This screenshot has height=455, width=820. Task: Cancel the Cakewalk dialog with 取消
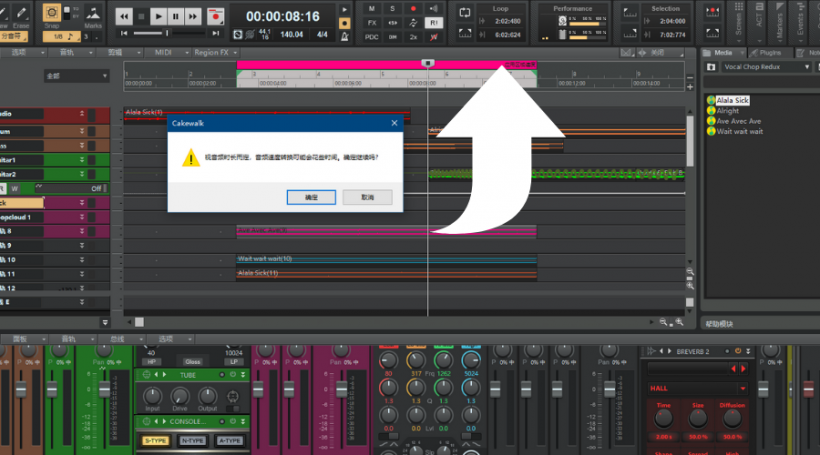(x=367, y=197)
